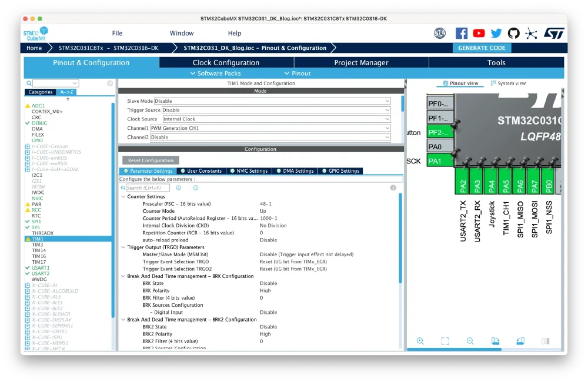
Task: Click the GENERATE CODE button
Action: coord(482,48)
